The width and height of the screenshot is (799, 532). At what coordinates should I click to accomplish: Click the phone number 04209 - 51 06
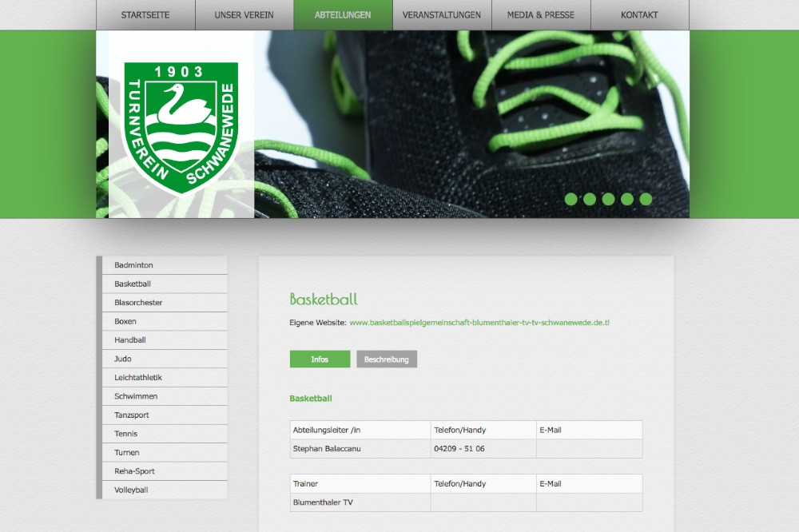[x=459, y=449]
